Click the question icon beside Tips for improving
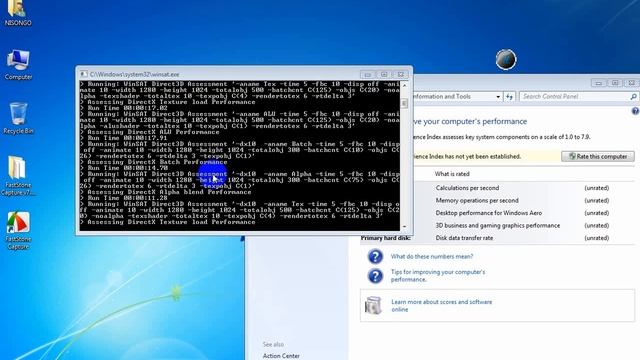 click(375, 276)
